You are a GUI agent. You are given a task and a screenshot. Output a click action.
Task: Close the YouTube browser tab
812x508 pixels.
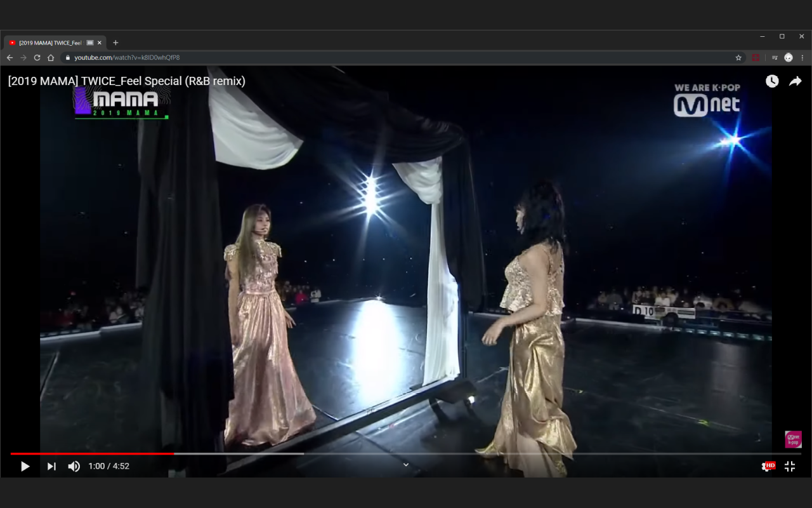100,43
